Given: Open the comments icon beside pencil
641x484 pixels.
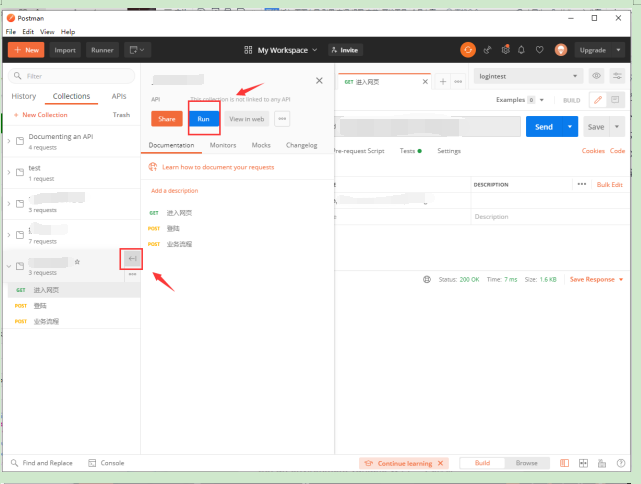Looking at the screenshot, I should 615,100.
